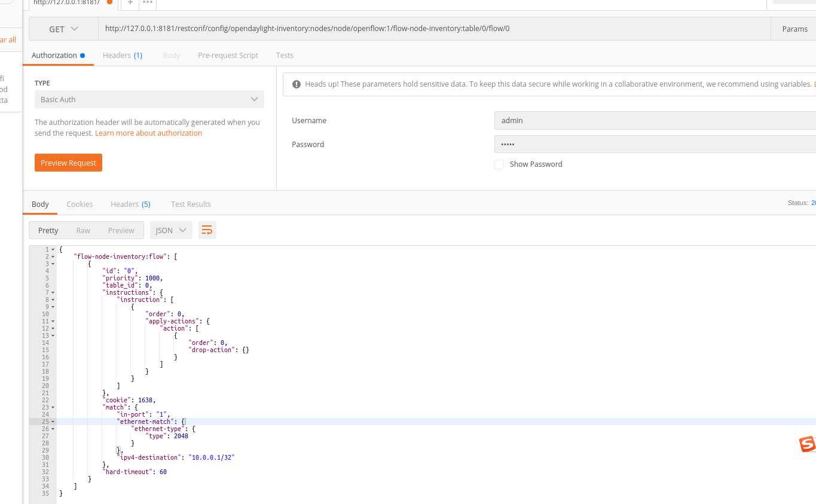Open the Tests tab

pos(285,55)
